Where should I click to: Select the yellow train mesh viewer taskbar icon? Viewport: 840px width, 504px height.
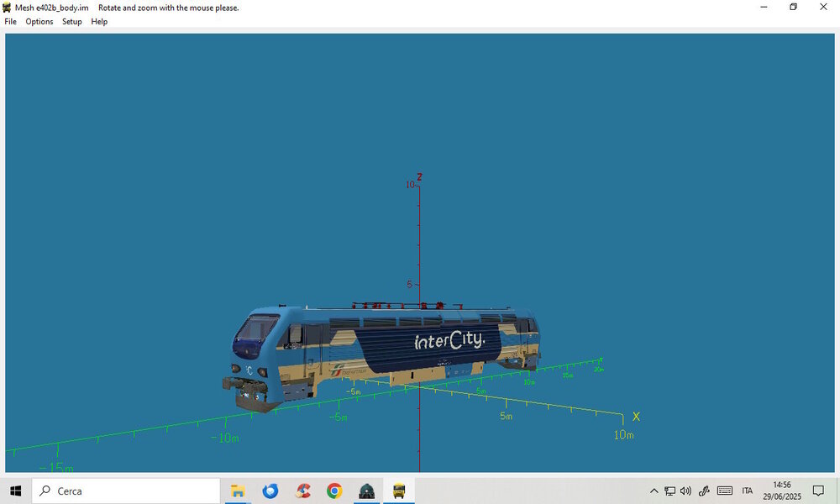click(398, 491)
